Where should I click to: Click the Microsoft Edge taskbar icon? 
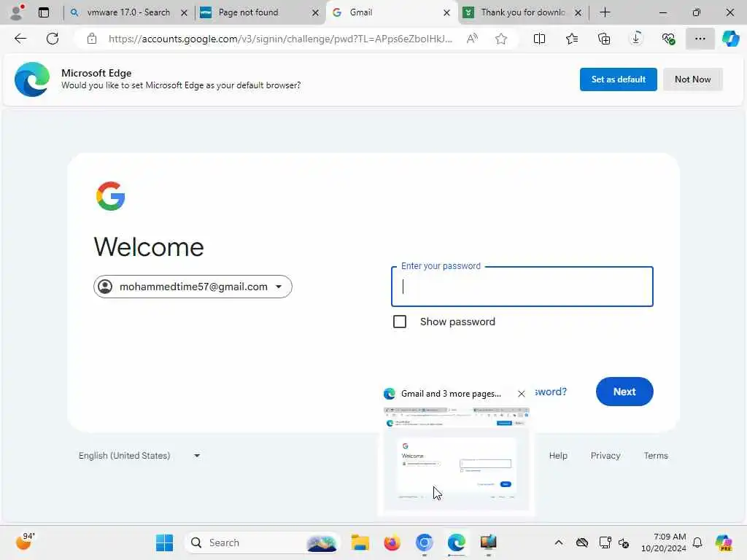tap(457, 542)
